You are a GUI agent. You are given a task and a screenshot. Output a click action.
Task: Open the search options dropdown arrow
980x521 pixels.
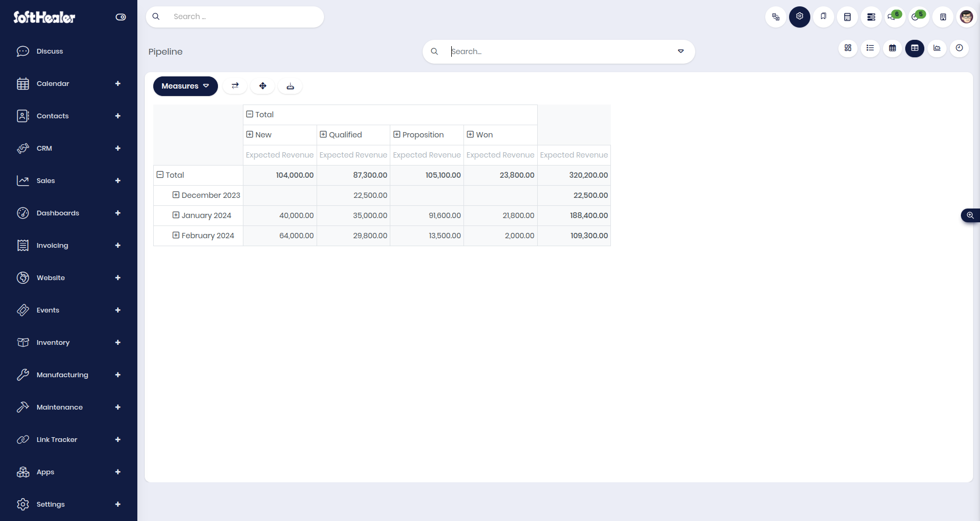[x=681, y=51]
